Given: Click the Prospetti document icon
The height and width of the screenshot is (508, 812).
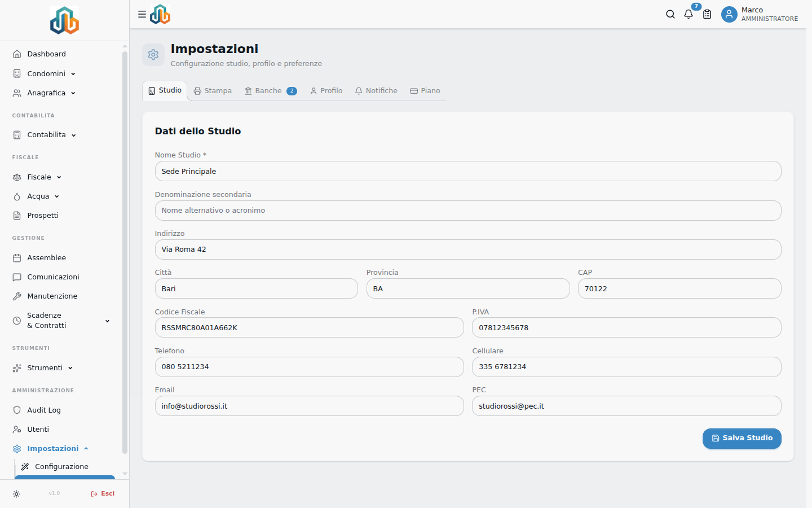Looking at the screenshot, I should [x=17, y=216].
